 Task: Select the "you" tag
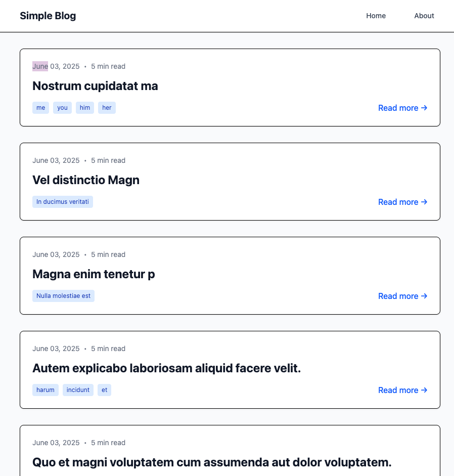pyautogui.click(x=63, y=108)
